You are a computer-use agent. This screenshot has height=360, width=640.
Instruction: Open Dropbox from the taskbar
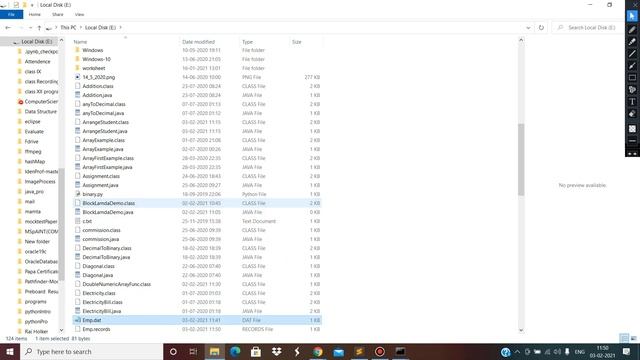pyautogui.click(x=277, y=351)
